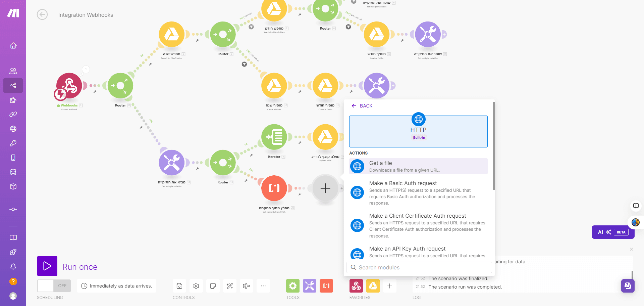Image resolution: width=644 pixels, height=306 pixels.
Task: Click the empty plus module placeholder
Action: [x=325, y=188]
